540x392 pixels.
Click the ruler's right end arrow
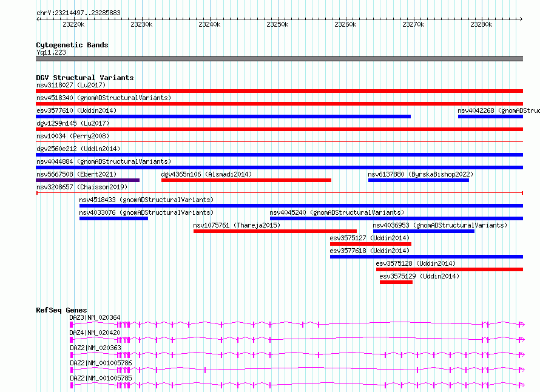[x=521, y=19]
